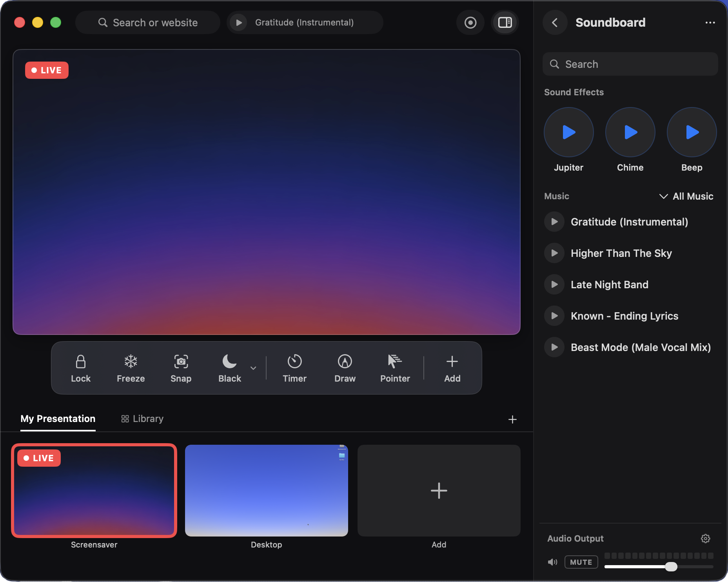Image resolution: width=728 pixels, height=582 pixels.
Task: Select Higher Than The Sky title
Action: tap(621, 253)
